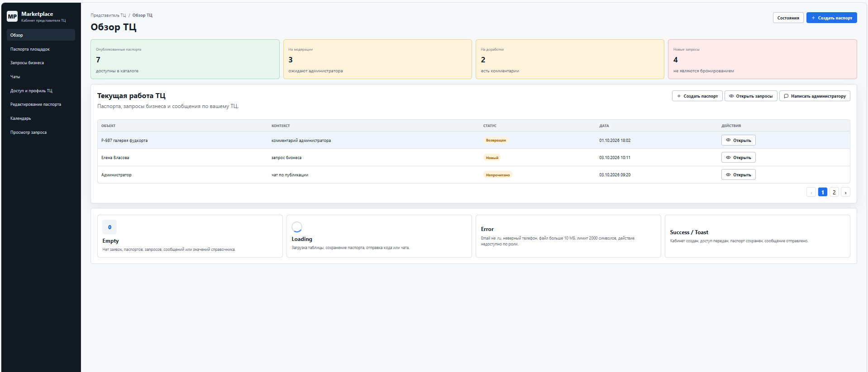
Task: Click the Loading spinner icon
Action: (x=297, y=227)
